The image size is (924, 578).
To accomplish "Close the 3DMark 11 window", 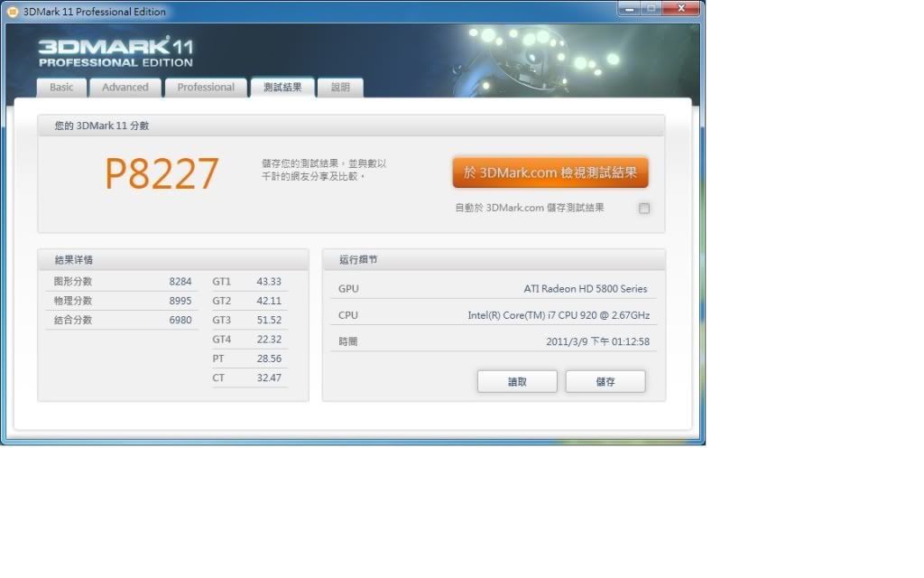I will pos(681,9).
